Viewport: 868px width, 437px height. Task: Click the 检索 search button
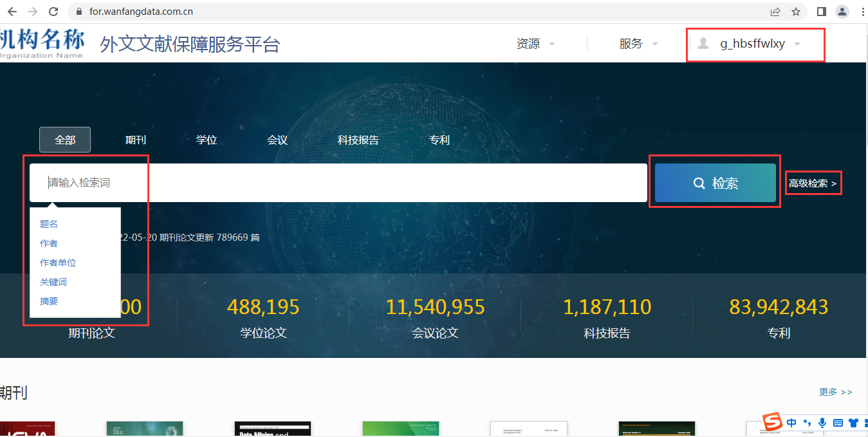tap(715, 183)
